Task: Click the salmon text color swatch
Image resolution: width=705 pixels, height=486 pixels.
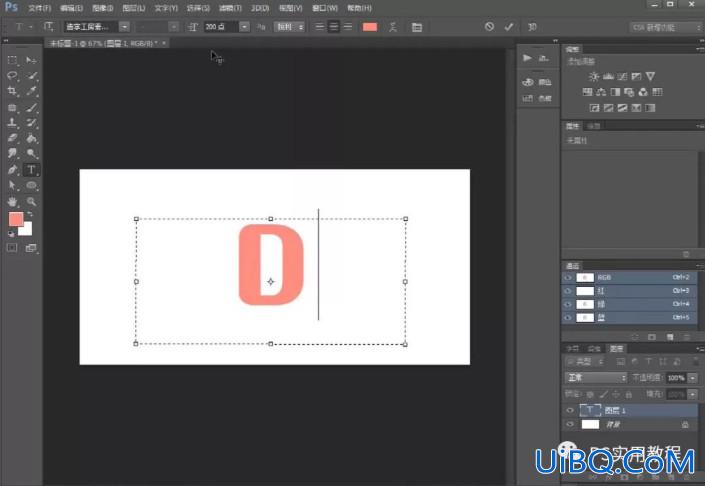Action: [x=370, y=27]
